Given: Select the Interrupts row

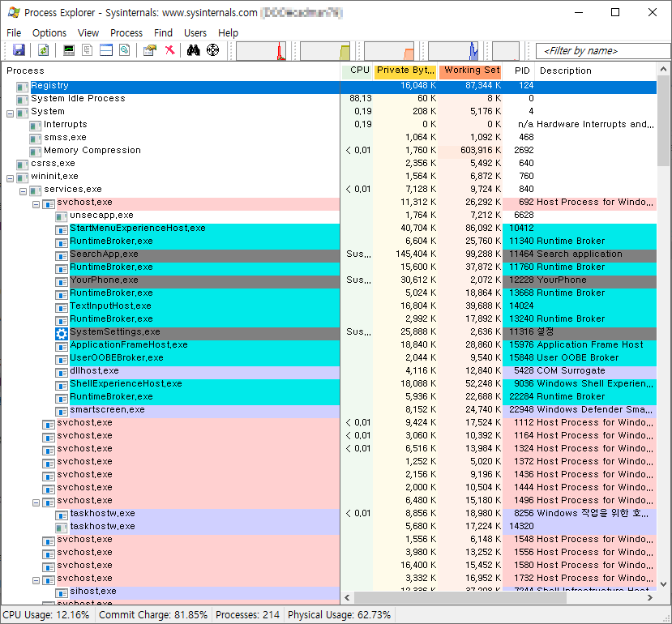Looking at the screenshot, I should pos(329,124).
